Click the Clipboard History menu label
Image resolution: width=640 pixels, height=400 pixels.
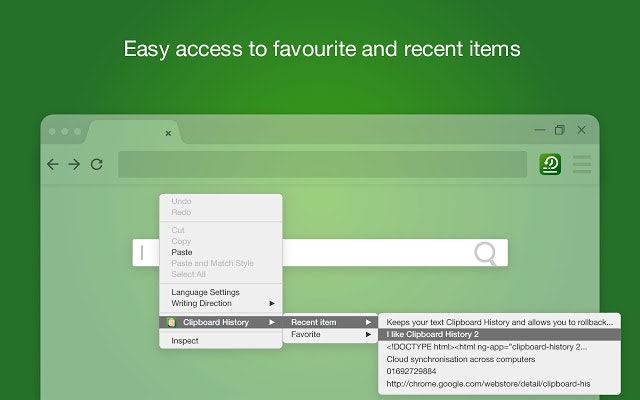pyautogui.click(x=216, y=322)
